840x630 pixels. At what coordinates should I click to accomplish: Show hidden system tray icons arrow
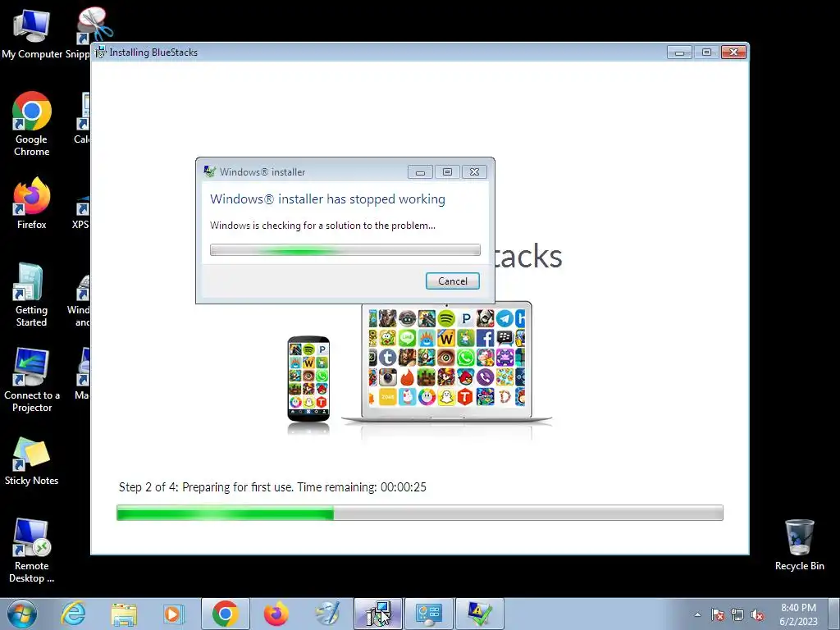pyautogui.click(x=697, y=614)
